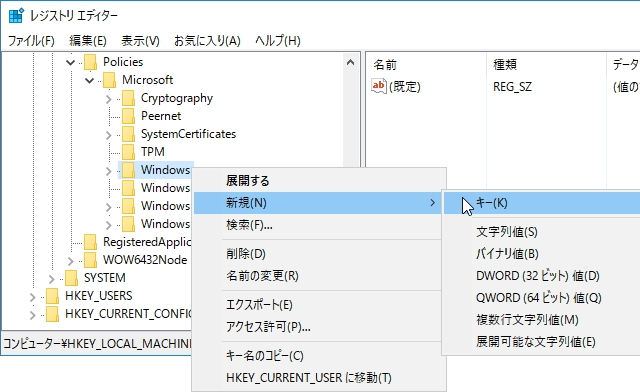Create a new キー(K) from submenu
This screenshot has height=392, width=640.
542,203
